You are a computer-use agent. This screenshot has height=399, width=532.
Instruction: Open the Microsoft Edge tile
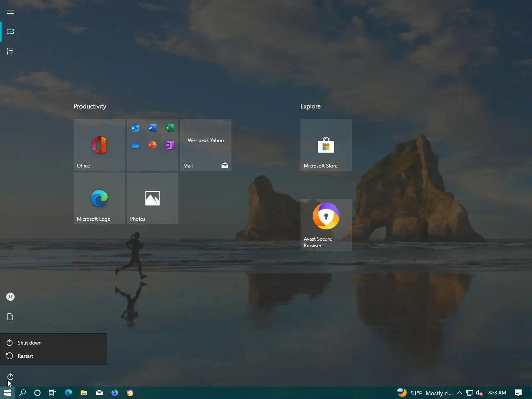(99, 198)
